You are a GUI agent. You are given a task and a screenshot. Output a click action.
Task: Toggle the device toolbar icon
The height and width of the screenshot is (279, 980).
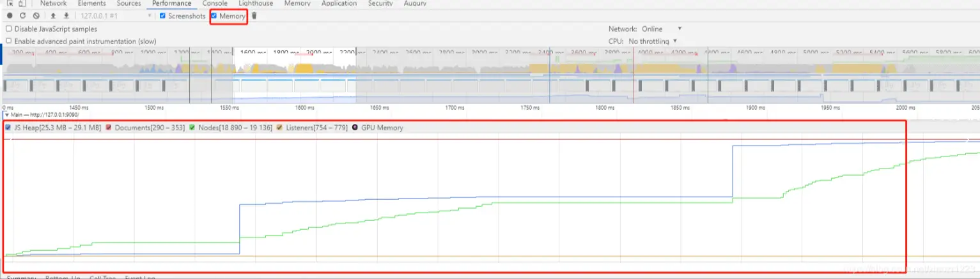pos(22,3)
